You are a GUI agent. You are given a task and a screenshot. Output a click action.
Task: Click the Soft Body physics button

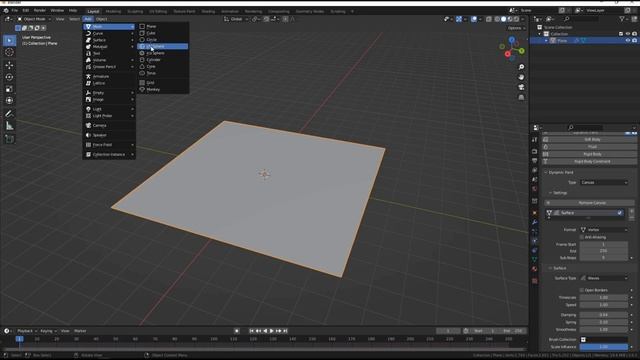click(x=590, y=140)
